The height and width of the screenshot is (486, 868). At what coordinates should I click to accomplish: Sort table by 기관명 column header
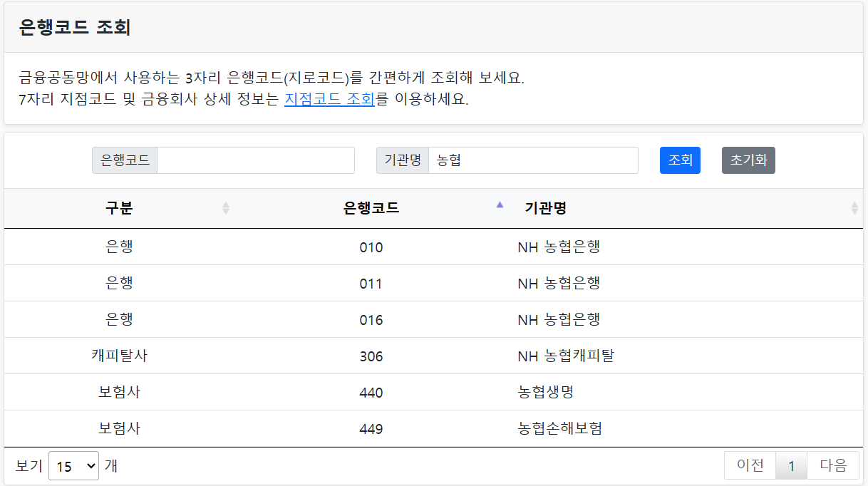tap(686, 208)
